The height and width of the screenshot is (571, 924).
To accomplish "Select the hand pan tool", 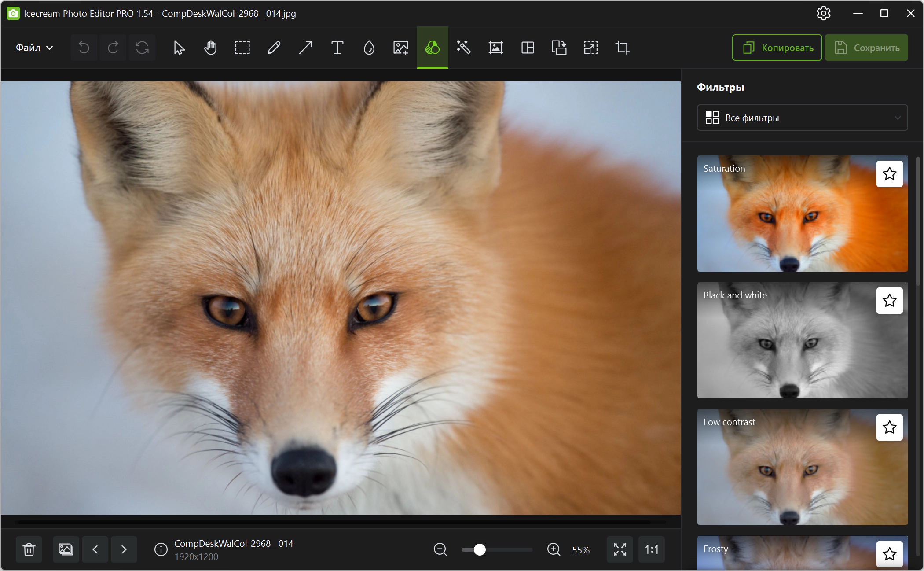I will [x=210, y=48].
